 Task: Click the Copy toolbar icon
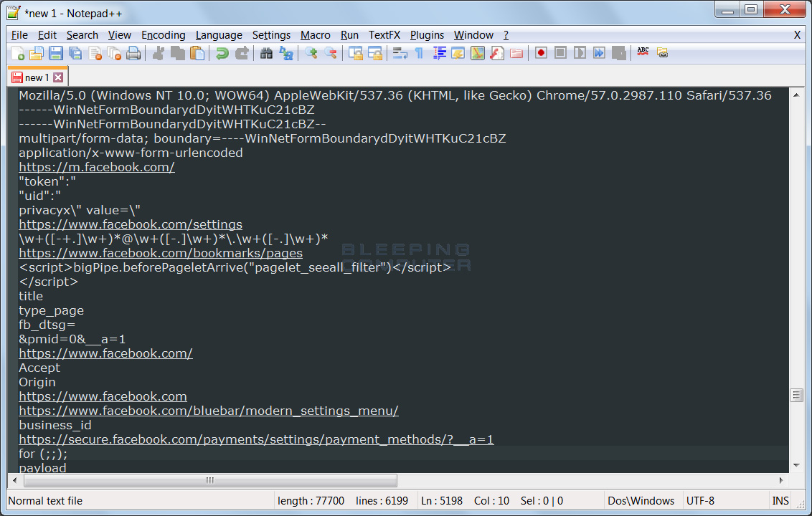pos(178,53)
